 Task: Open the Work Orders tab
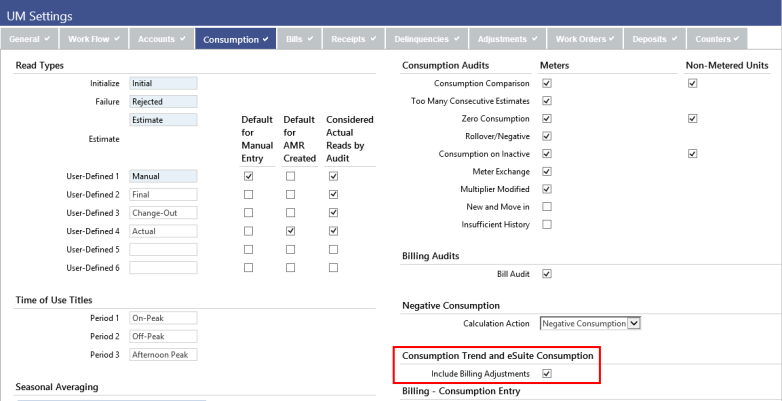pos(584,39)
